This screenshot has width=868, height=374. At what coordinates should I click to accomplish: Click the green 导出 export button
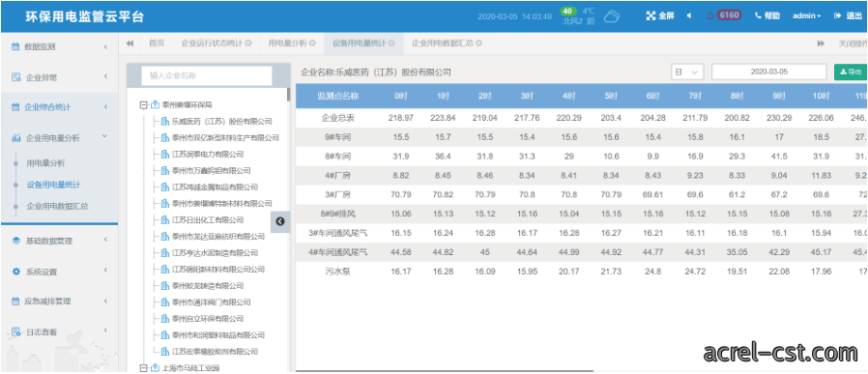pos(851,72)
